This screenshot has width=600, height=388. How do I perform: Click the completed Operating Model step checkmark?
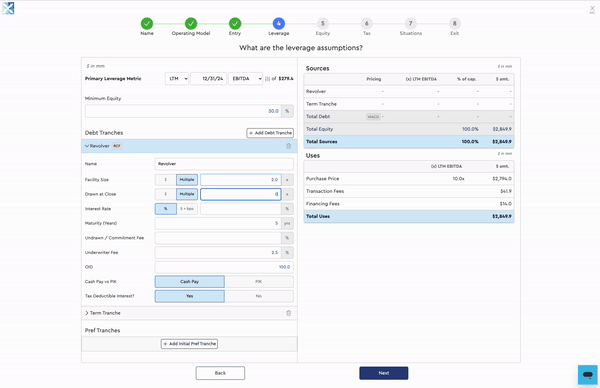click(191, 24)
